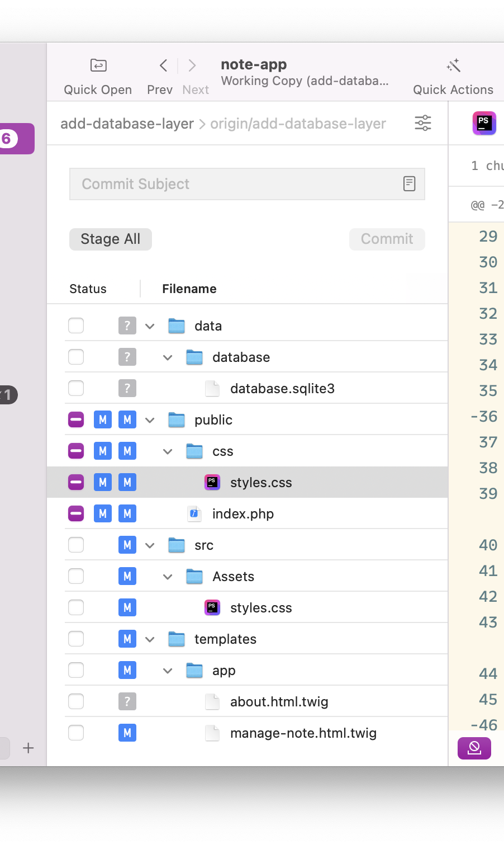Go to Prev with left arrow
The width and height of the screenshot is (504, 849).
[x=163, y=66]
